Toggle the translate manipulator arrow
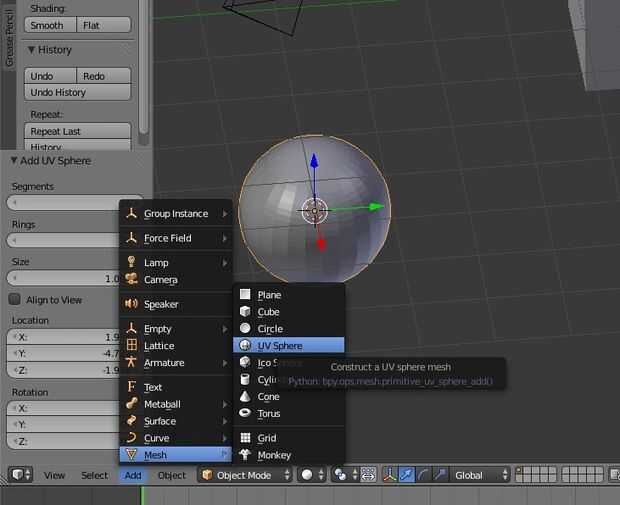 coord(406,475)
